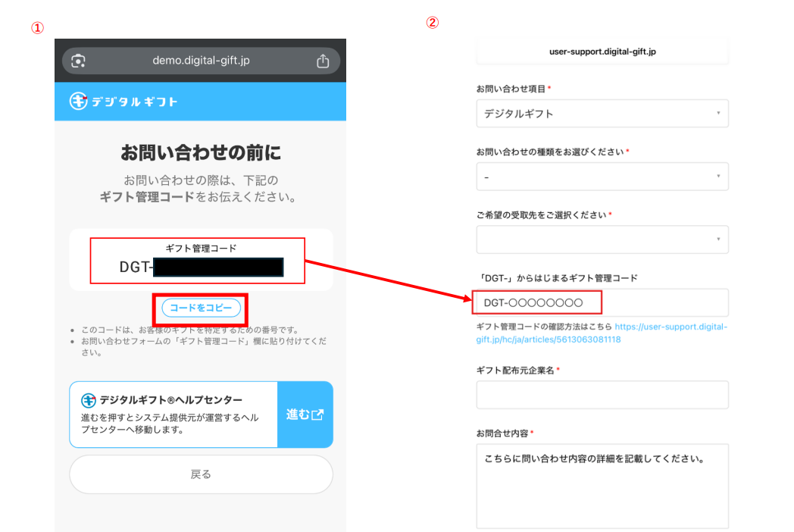This screenshot has height=532, width=794.
Task: Tap the reader icon left of demo.digital-gift.jp
Action: pos(78,61)
